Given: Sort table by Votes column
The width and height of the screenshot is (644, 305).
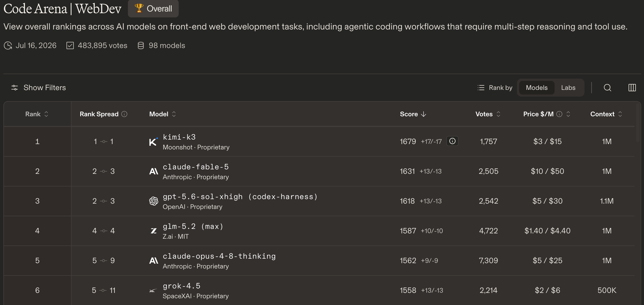Looking at the screenshot, I should pos(488,114).
